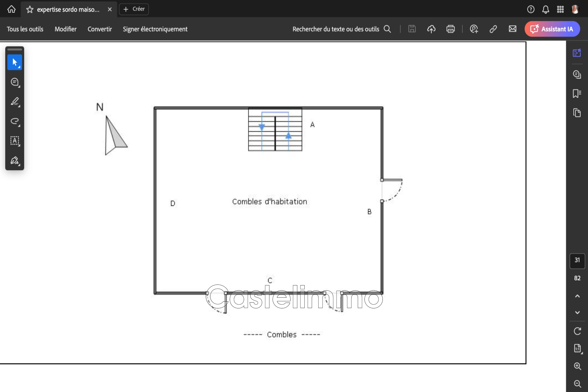Image resolution: width=588 pixels, height=392 pixels.
Task: Close the expertise sordo maiso... tab
Action: coord(110,9)
